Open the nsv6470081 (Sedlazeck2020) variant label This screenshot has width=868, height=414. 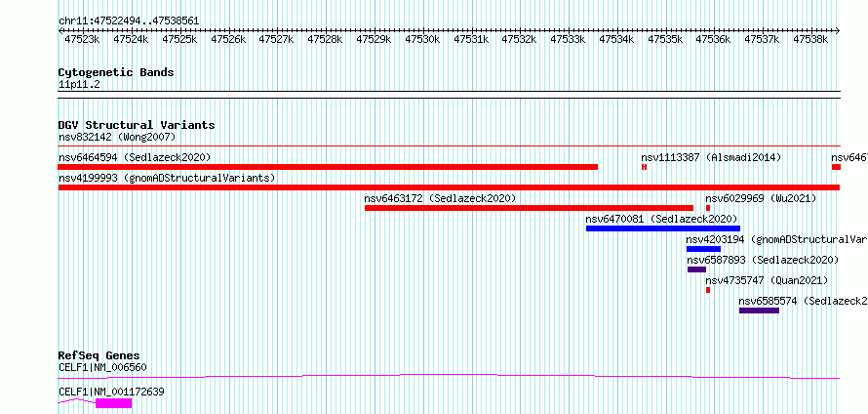[661, 219]
